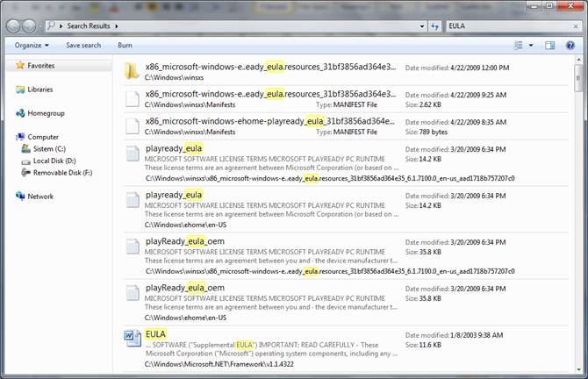The width and height of the screenshot is (588, 379).
Task: Click the Network icon in sidebar
Action: coord(20,196)
